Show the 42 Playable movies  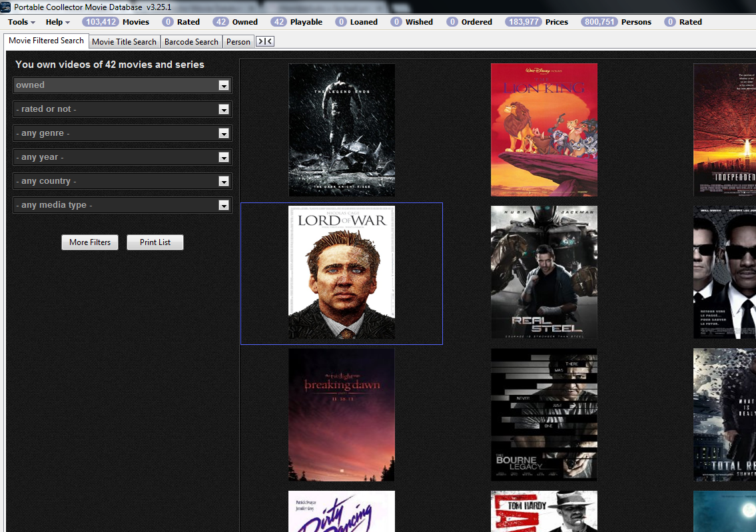(x=296, y=22)
